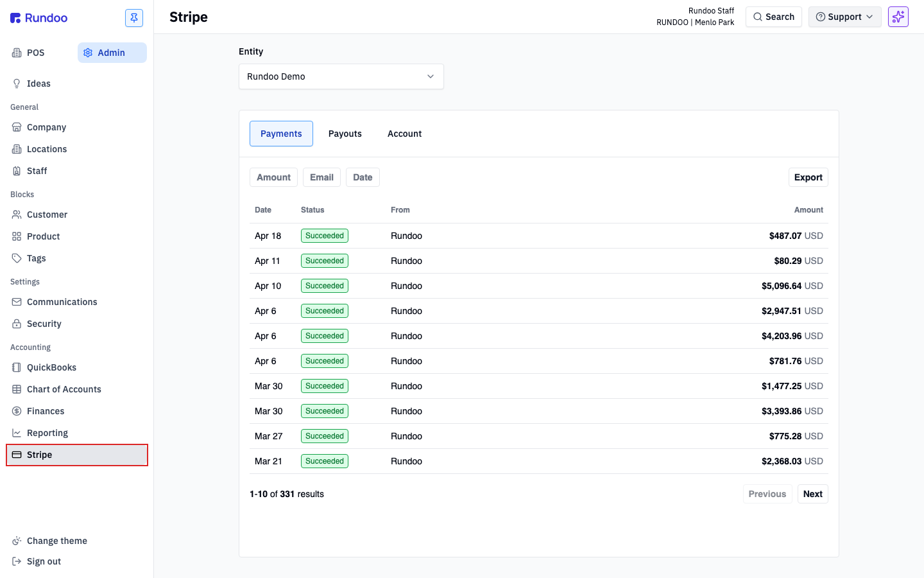Click the Security lock icon

(17, 324)
